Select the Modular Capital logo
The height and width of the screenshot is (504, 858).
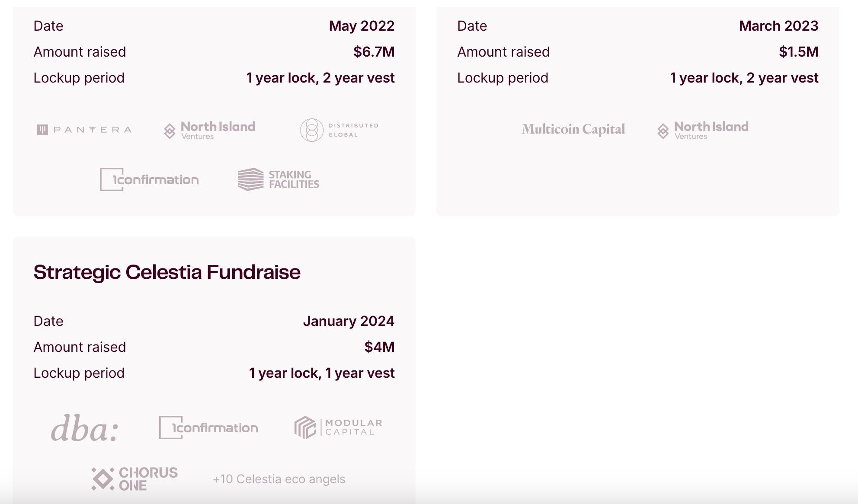pyautogui.click(x=338, y=427)
